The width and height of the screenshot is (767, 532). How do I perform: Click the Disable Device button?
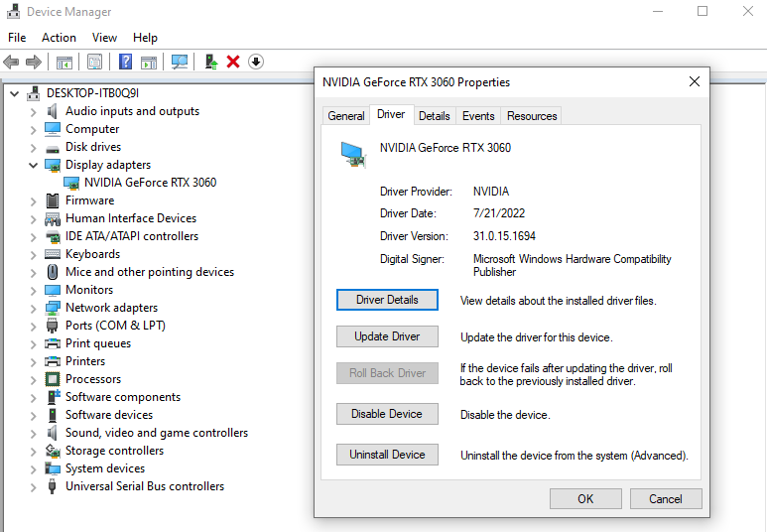(x=387, y=414)
